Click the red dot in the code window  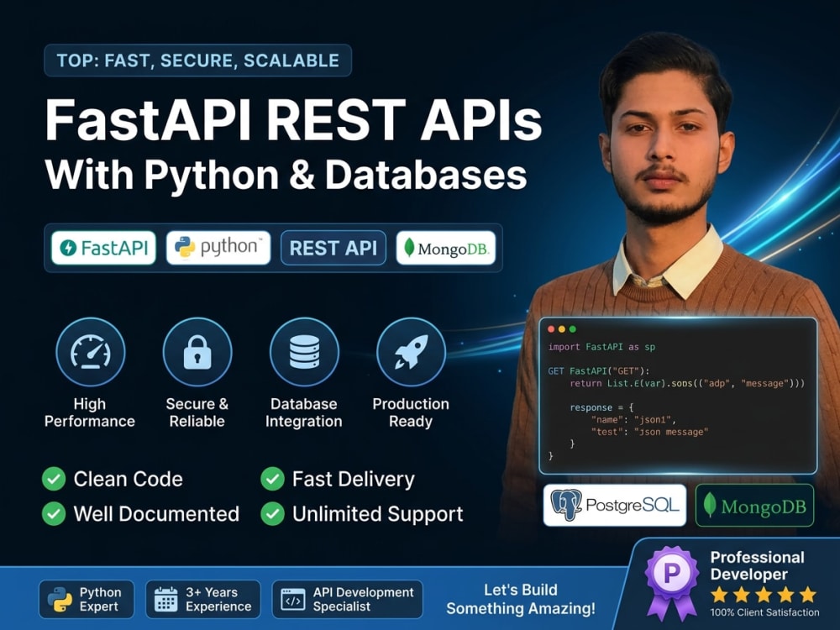(551, 329)
